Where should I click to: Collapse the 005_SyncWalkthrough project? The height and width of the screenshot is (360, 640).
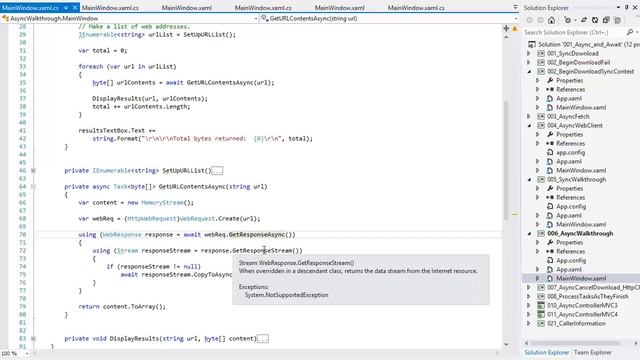tap(529, 180)
